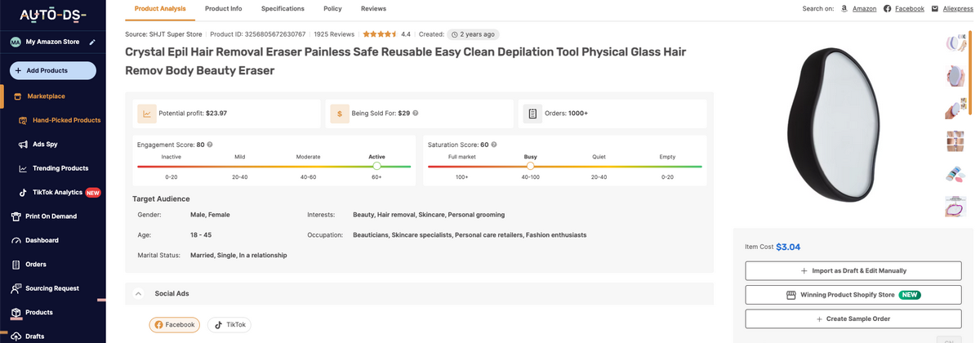The height and width of the screenshot is (343, 980).
Task: Search this product on Aliexpress
Action: (957, 9)
